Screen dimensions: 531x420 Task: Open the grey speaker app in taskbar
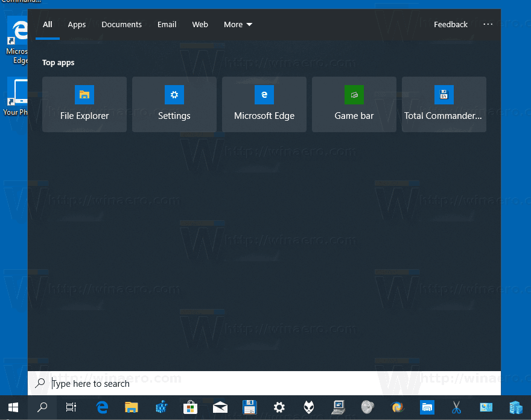(367, 407)
